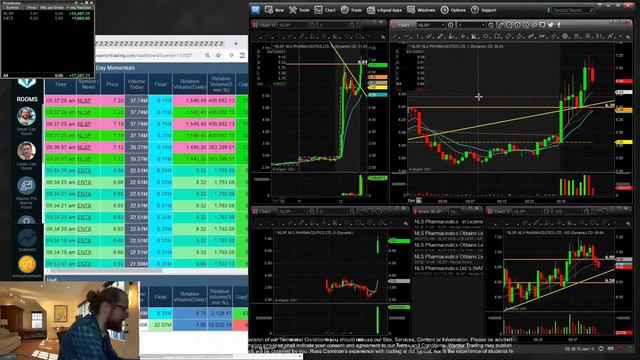Click the browser address bar zoom/search icon

208,55
